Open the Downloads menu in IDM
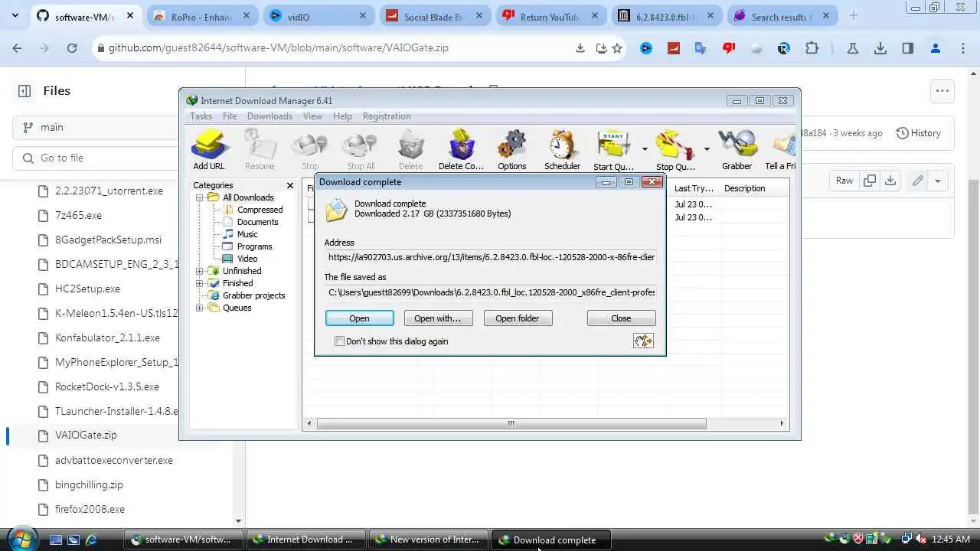This screenshot has height=551, width=980. point(269,116)
